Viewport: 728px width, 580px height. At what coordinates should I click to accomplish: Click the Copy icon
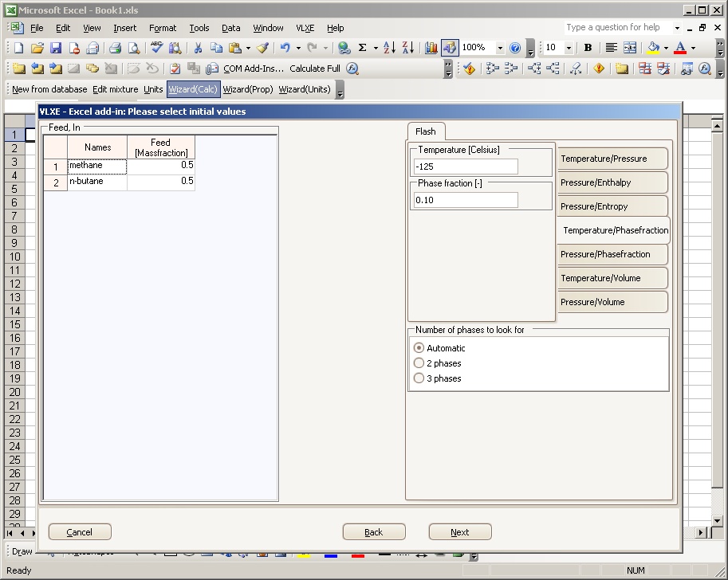coord(216,47)
